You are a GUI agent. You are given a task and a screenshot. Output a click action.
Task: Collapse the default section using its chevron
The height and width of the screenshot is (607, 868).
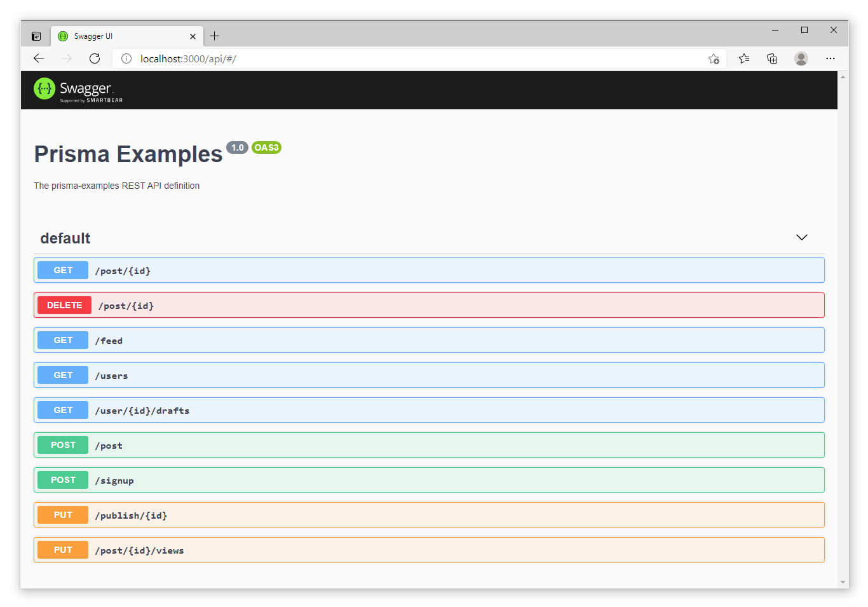click(801, 237)
